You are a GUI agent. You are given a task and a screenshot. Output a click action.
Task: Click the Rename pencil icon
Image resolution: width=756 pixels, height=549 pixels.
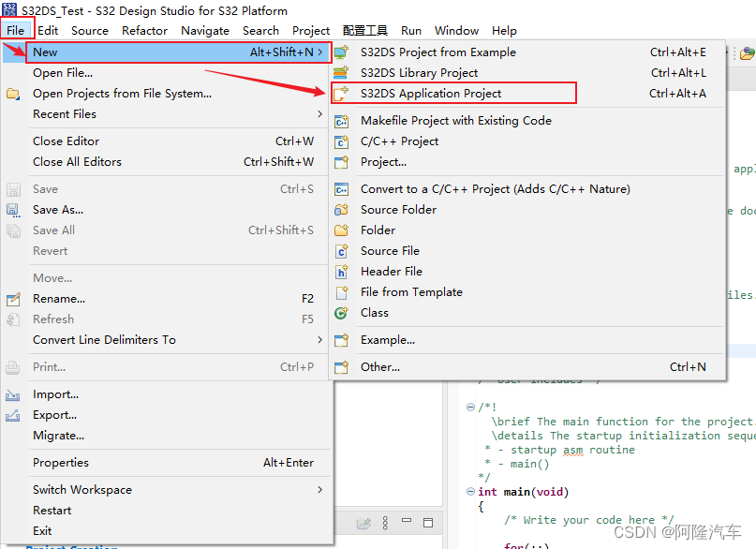click(13, 299)
